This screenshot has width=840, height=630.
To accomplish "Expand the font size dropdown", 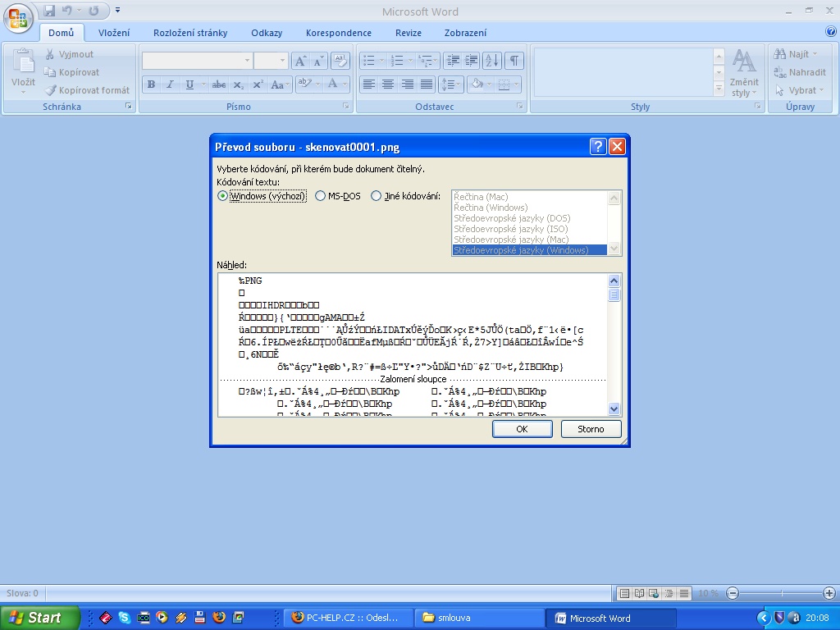I will point(283,61).
